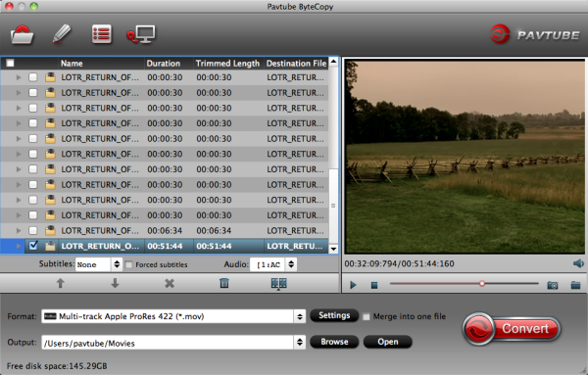Open the pencil Edit tool
This screenshot has height=375, width=588.
pos(62,34)
